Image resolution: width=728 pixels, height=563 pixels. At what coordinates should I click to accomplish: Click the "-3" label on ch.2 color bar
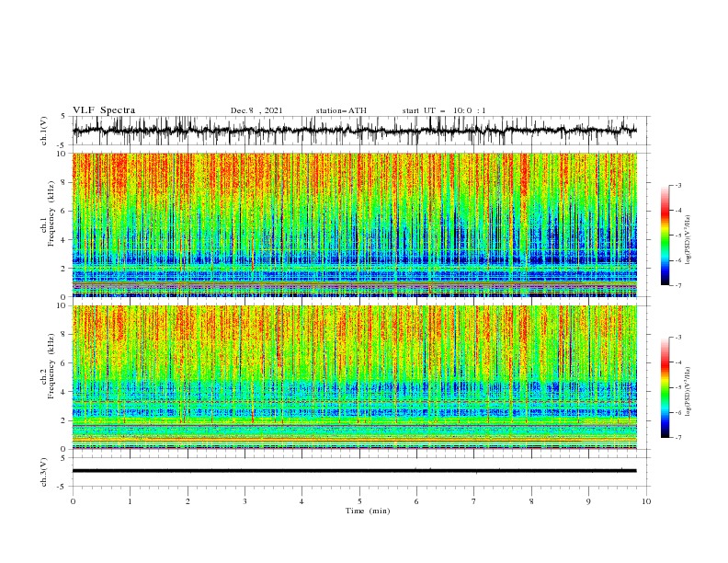tap(678, 338)
